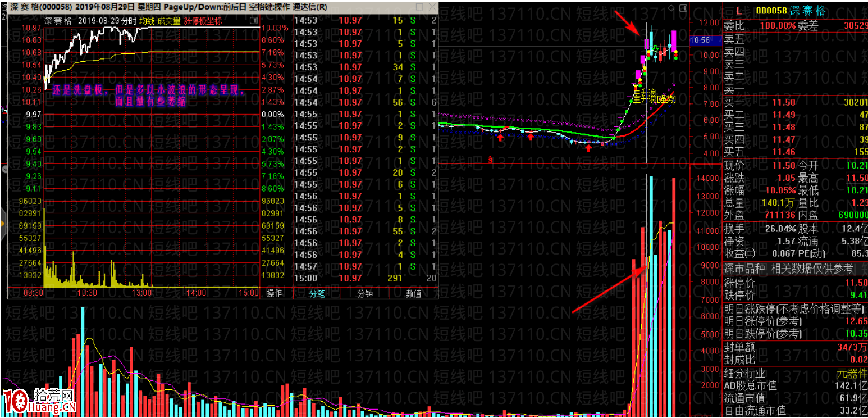Click the 细分行业 value 元器件

pyautogui.click(x=852, y=372)
